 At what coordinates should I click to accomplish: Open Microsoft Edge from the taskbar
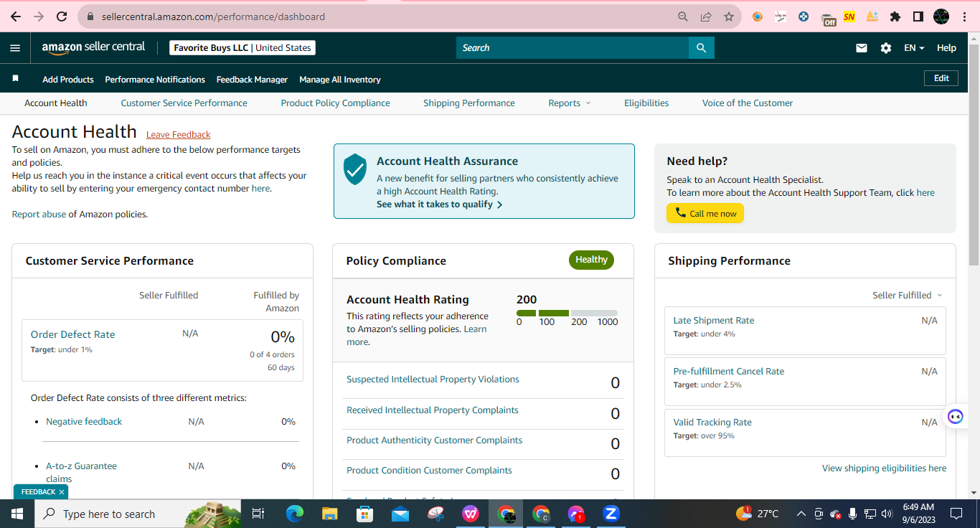click(x=295, y=514)
